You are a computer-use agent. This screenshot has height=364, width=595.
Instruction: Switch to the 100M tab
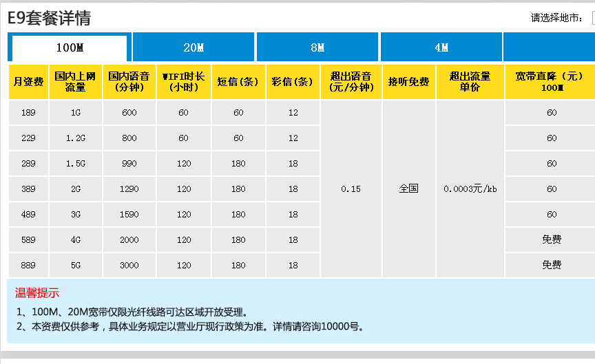[70, 47]
